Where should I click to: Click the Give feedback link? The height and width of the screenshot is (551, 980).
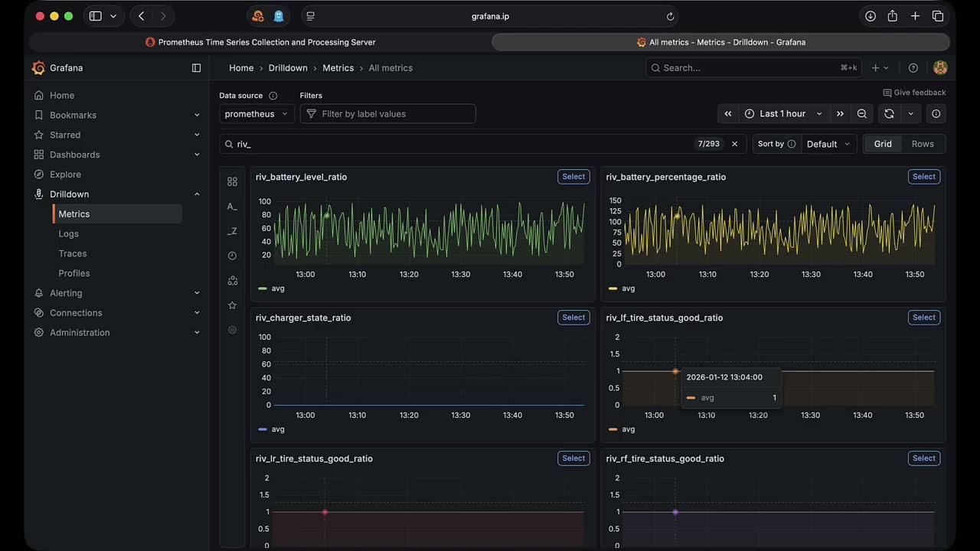click(x=914, y=93)
